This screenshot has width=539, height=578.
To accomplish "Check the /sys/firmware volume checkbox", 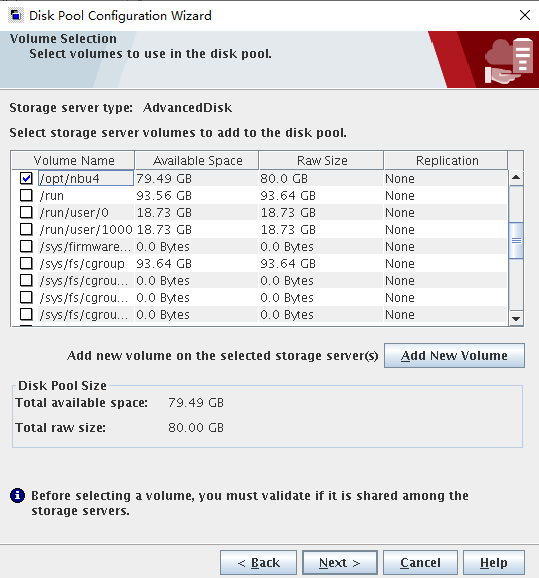I will (x=26, y=246).
